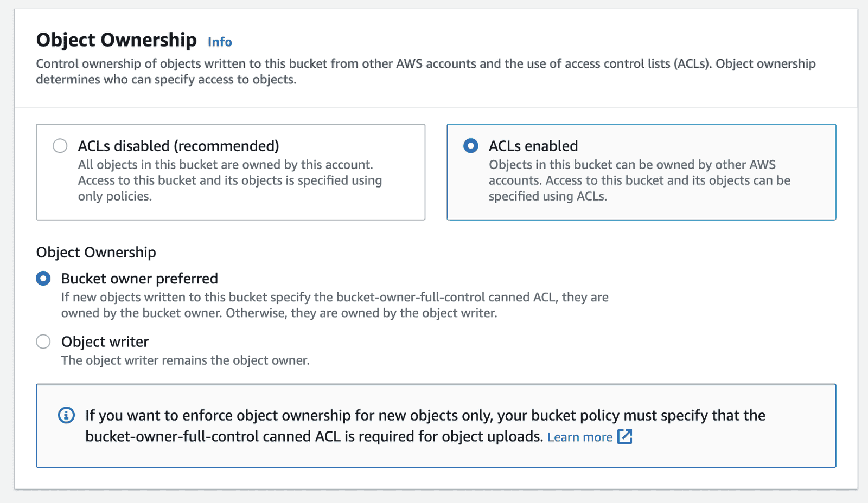The image size is (868, 503).
Task: Select the Object writer radio button
Action: 43,341
